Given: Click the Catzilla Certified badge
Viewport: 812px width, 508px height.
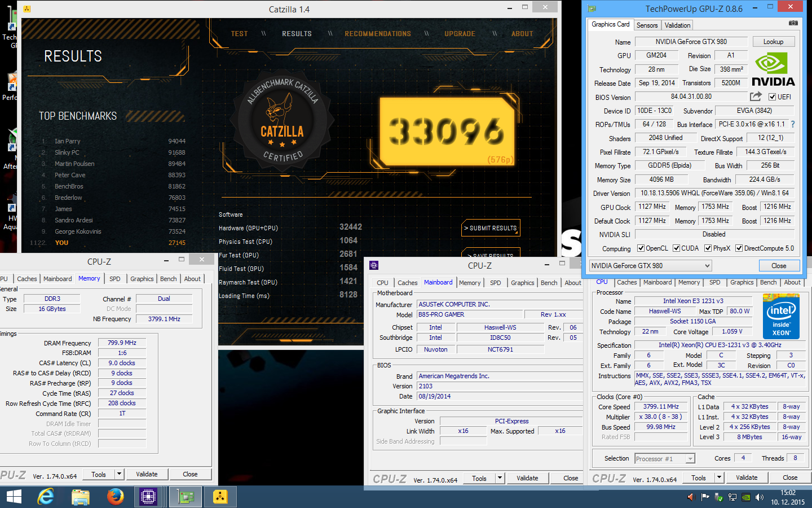Looking at the screenshot, I should pyautogui.click(x=282, y=122).
